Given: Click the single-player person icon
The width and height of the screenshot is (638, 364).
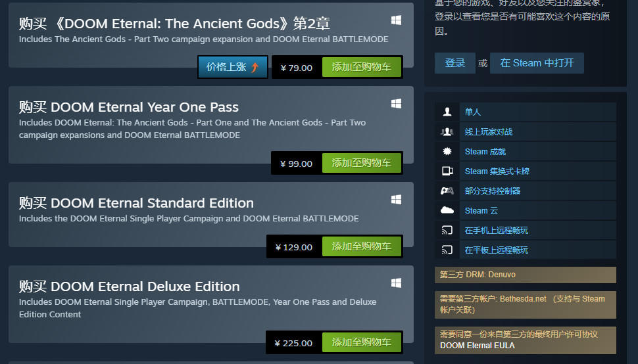Looking at the screenshot, I should (x=447, y=112).
